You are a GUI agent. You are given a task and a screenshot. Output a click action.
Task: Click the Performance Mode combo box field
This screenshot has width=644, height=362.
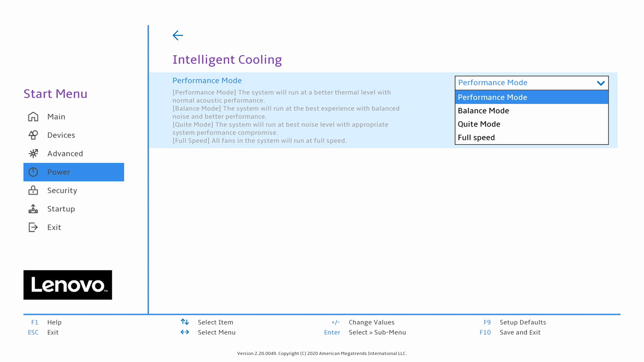click(532, 83)
